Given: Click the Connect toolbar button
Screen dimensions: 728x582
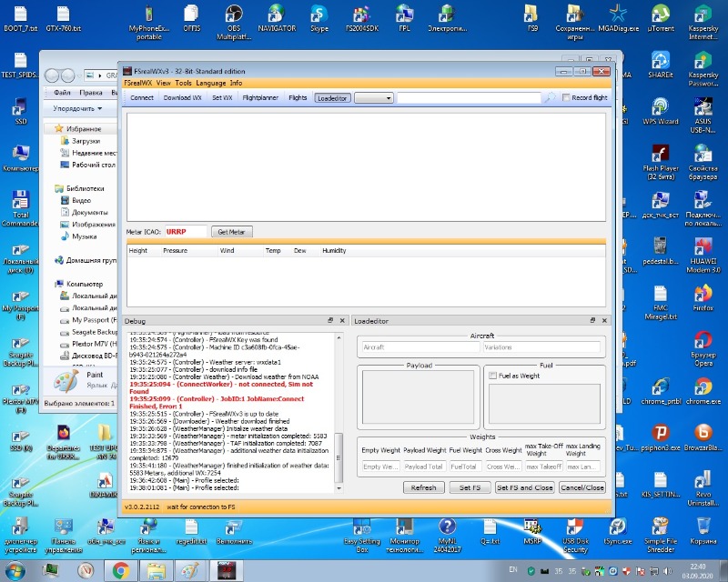Looking at the screenshot, I should coord(142,97).
